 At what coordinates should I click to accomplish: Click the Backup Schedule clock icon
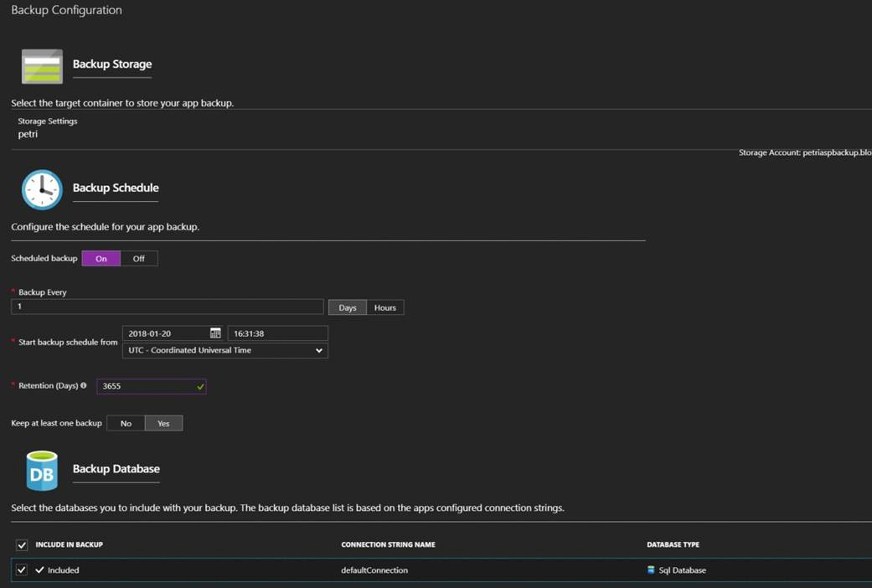tap(42, 189)
